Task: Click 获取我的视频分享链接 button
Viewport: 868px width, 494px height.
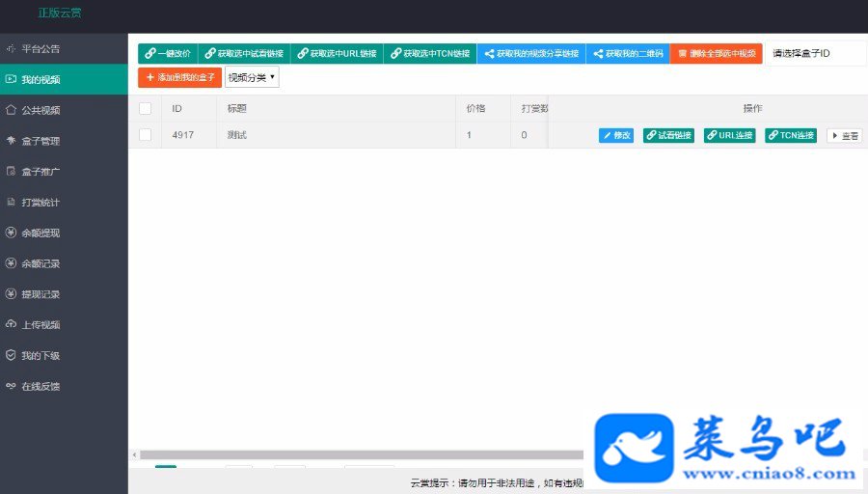Action: click(531, 54)
